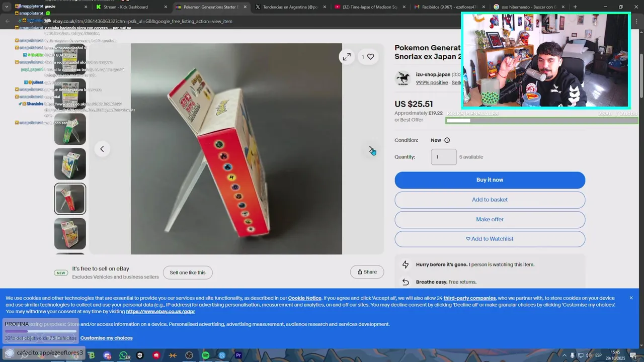Image resolution: width=644 pixels, height=362 pixels.
Task: Click Sell one like this
Action: click(x=188, y=273)
